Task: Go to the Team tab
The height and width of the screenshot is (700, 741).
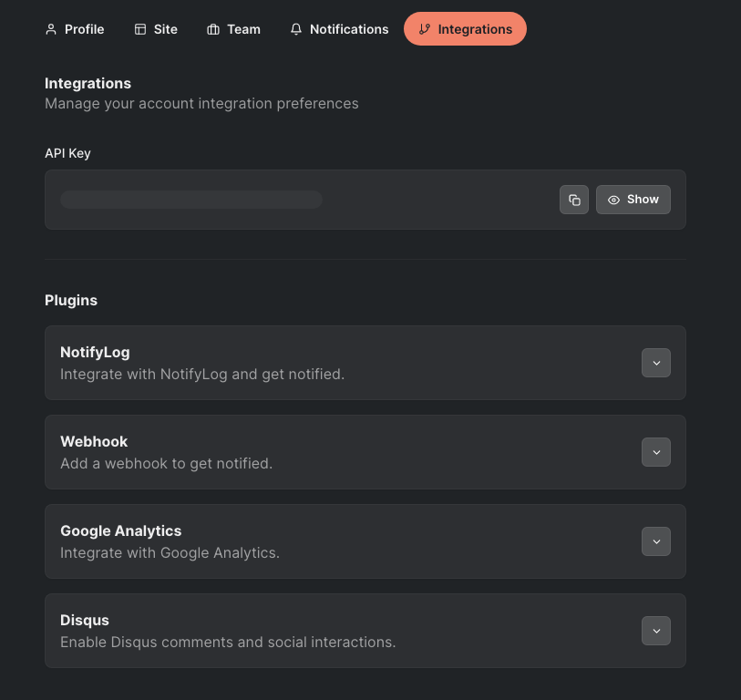Action: click(233, 29)
